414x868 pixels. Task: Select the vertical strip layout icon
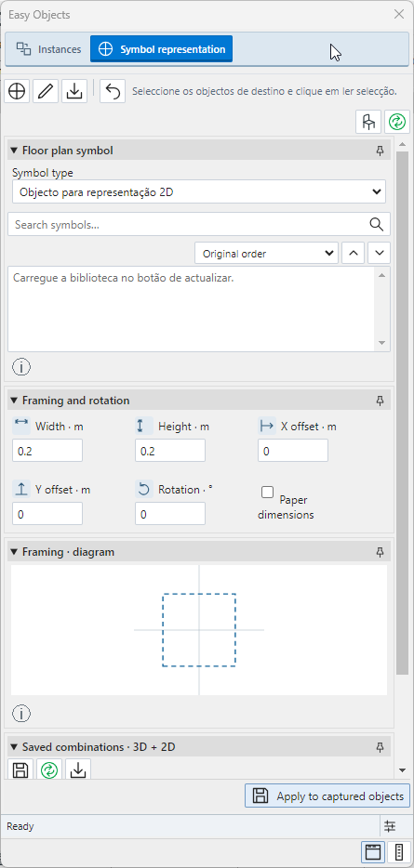point(398,852)
